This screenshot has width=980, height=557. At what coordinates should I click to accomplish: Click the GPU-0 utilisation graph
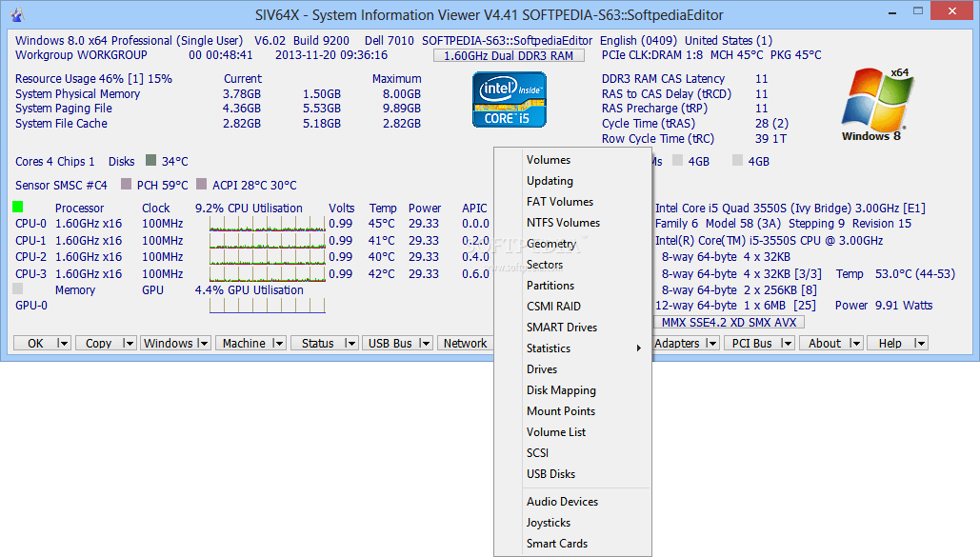click(x=268, y=306)
